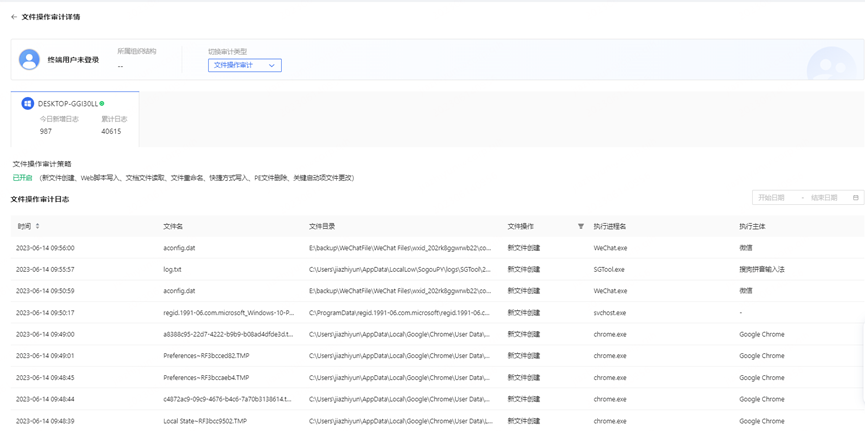The height and width of the screenshot is (431, 865).
Task: Click the 搜狗拼音输入法 executor cell
Action: (762, 269)
